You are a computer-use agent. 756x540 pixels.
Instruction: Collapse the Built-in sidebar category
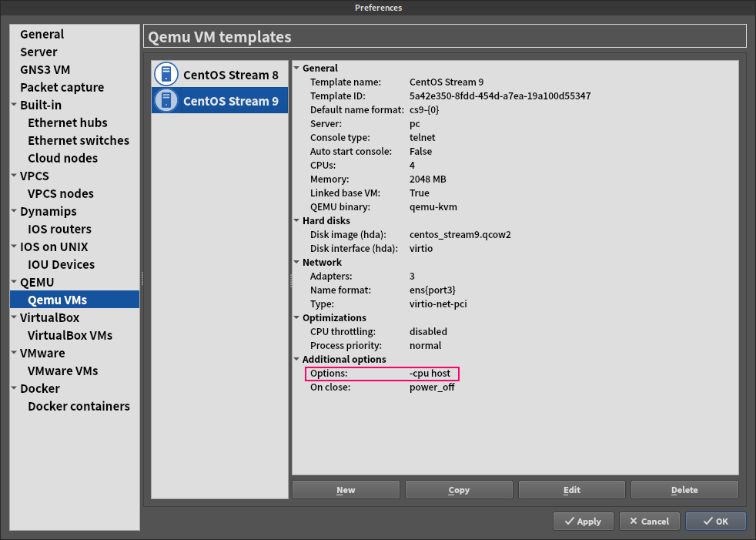13,105
